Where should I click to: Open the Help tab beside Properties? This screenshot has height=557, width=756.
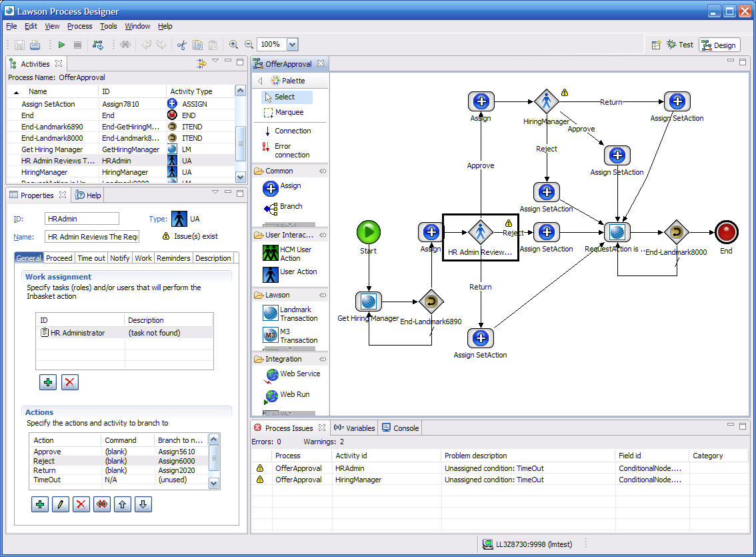(88, 195)
